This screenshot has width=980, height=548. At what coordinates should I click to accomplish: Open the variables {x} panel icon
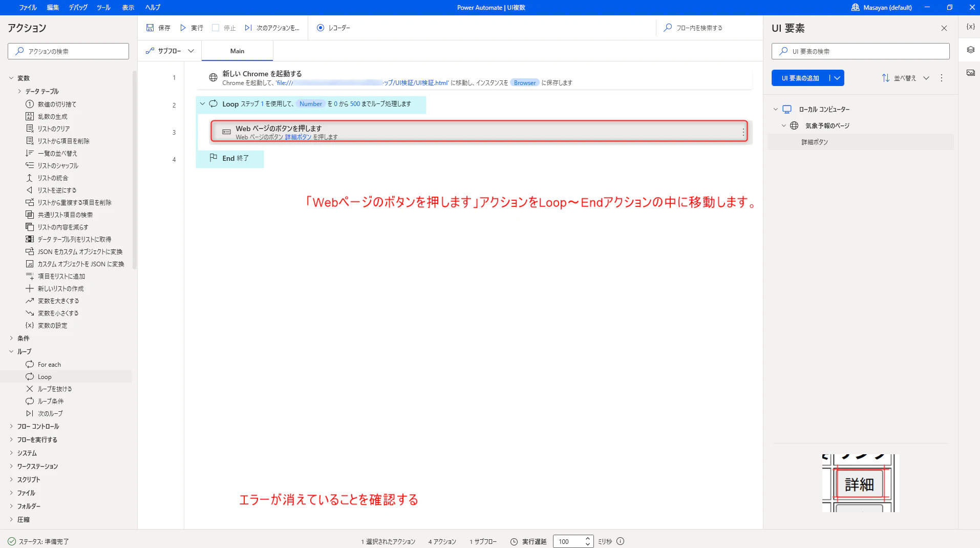tap(970, 27)
